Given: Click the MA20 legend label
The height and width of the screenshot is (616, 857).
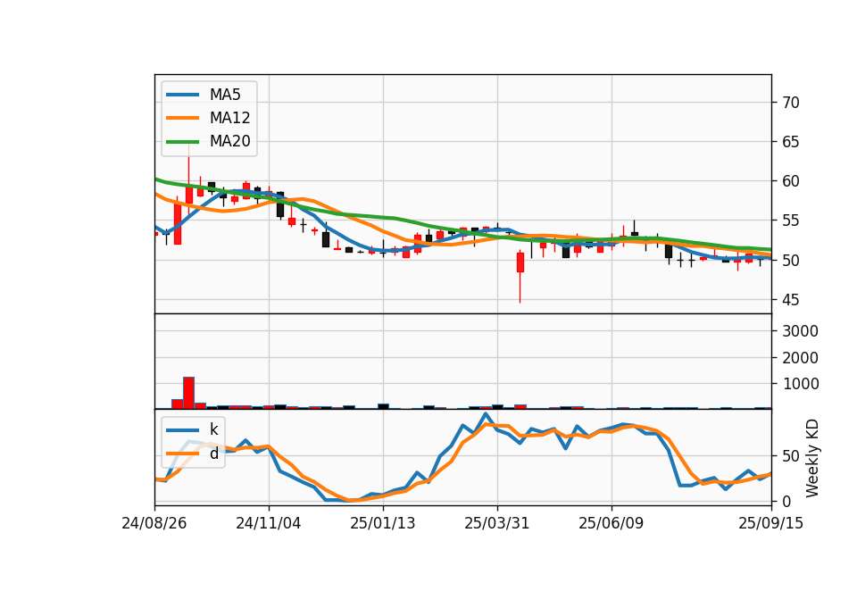Looking at the screenshot, I should pos(229,141).
